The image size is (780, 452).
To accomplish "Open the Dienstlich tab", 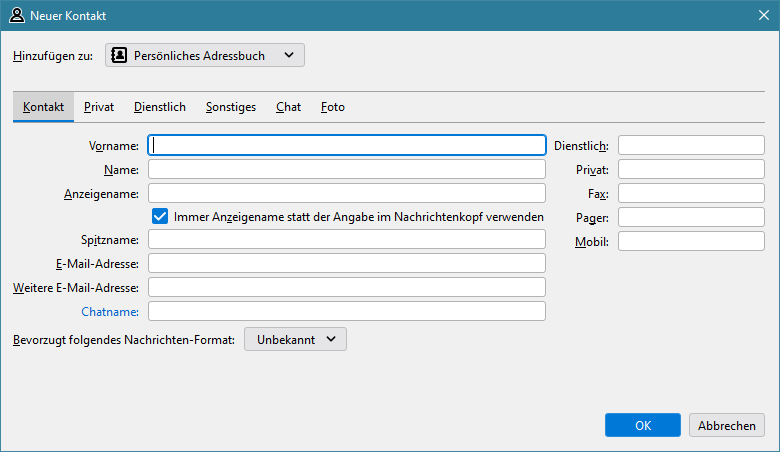I will (160, 107).
